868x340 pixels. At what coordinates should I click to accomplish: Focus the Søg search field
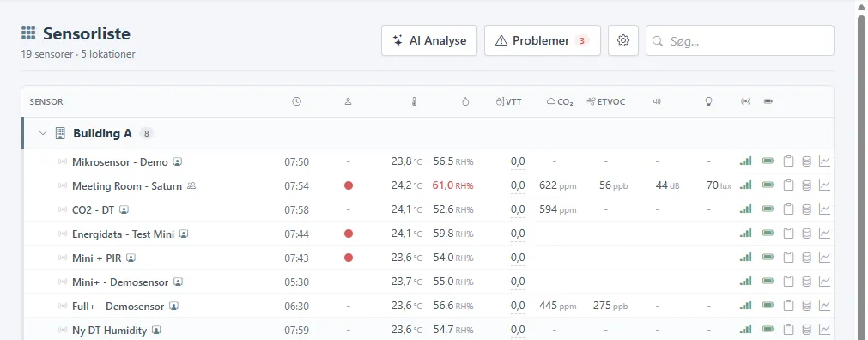click(x=739, y=40)
